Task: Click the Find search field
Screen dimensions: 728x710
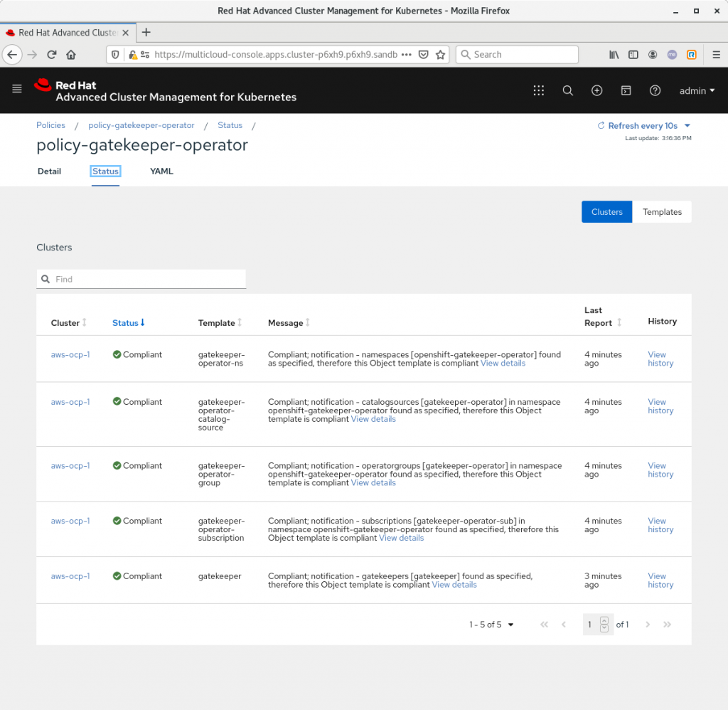Action: click(142, 279)
